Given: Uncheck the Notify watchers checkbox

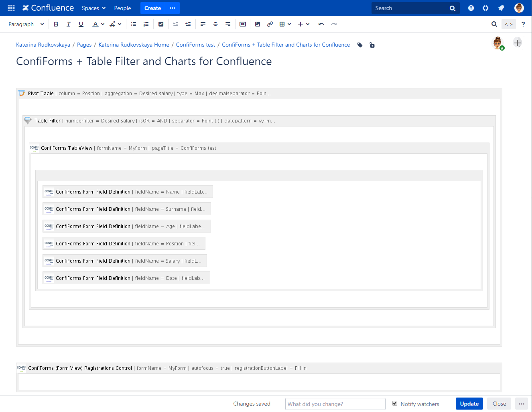Looking at the screenshot, I should [395, 404].
